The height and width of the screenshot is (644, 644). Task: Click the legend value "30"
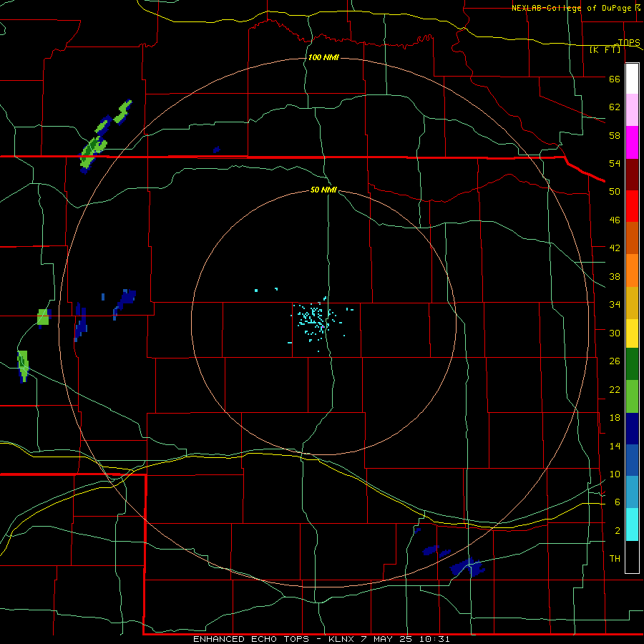pos(615,333)
